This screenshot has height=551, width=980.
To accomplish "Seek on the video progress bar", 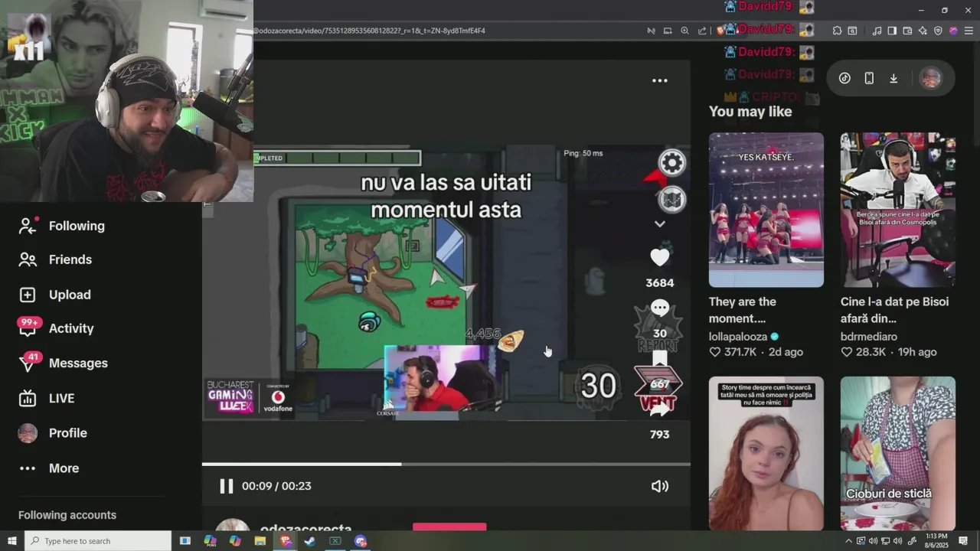I will (x=446, y=464).
